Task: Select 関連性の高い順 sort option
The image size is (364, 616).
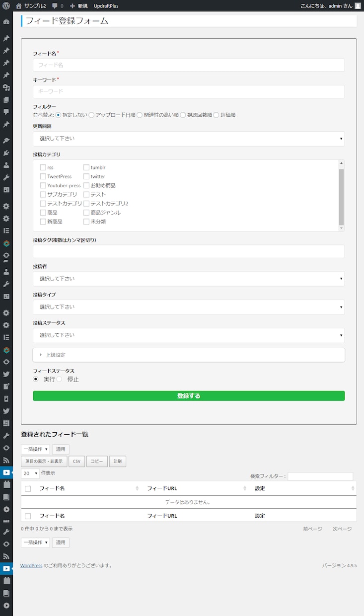Action: click(140, 115)
